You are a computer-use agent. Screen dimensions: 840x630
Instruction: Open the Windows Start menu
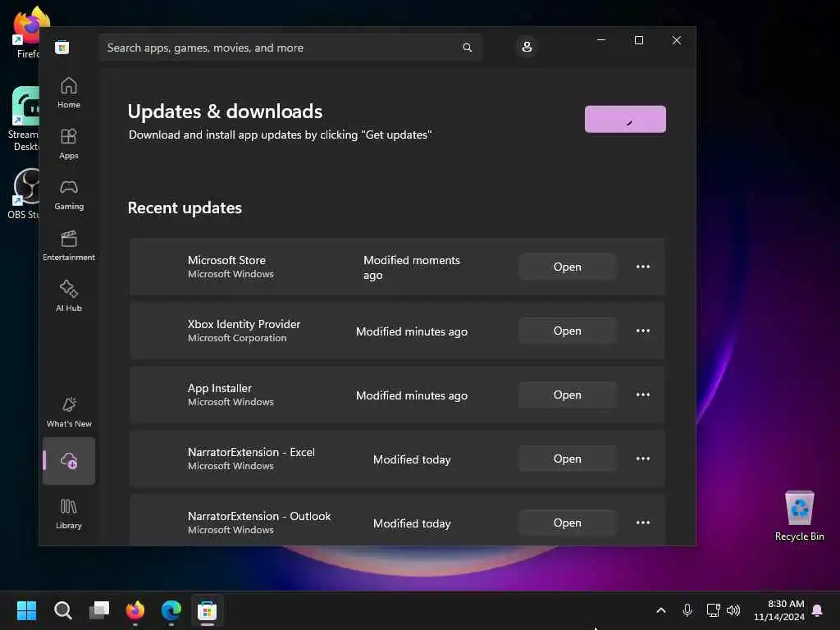[27, 610]
